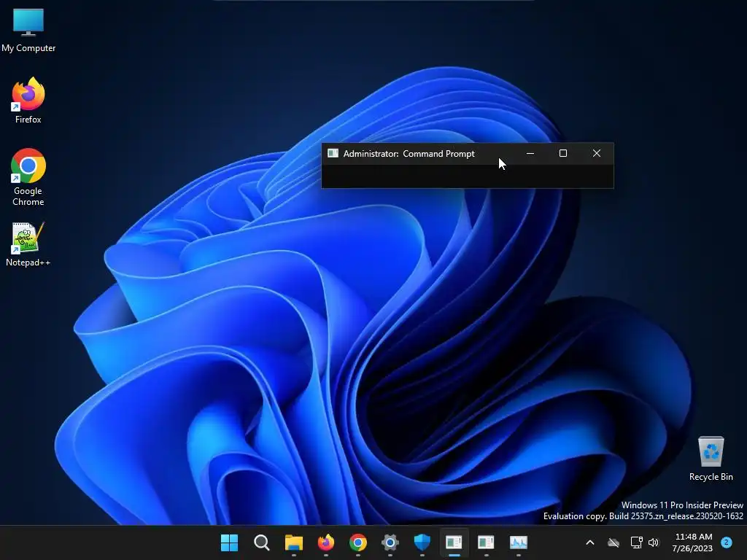
Task: Open the network status tray icon
Action: pos(636,542)
